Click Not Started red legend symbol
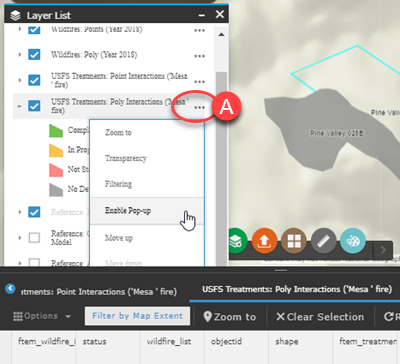Image resolution: width=400 pixels, height=364 pixels. (56, 170)
